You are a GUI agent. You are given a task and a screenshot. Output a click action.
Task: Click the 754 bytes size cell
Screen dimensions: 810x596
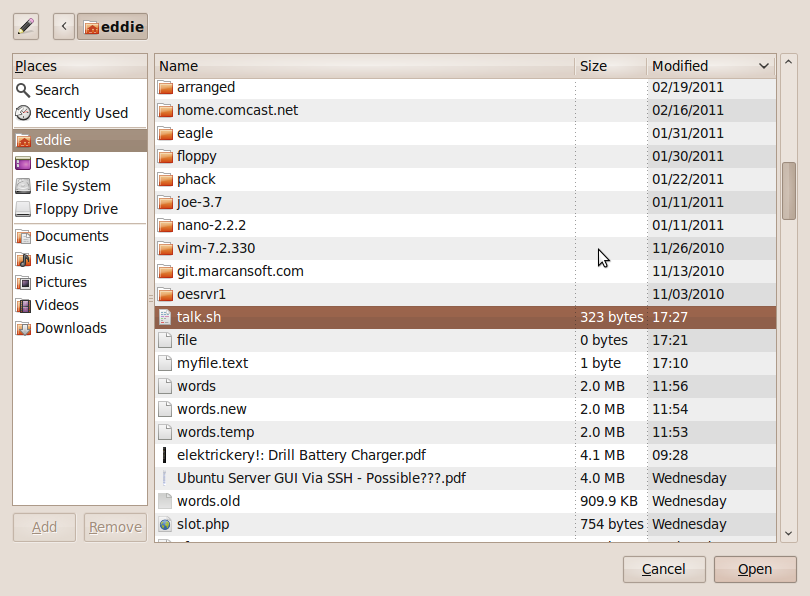pos(612,524)
